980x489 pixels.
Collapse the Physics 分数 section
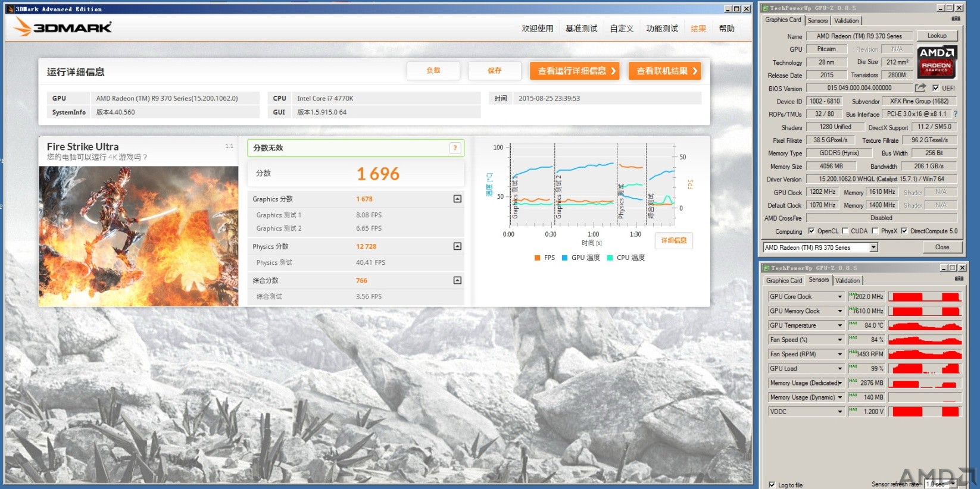point(457,246)
